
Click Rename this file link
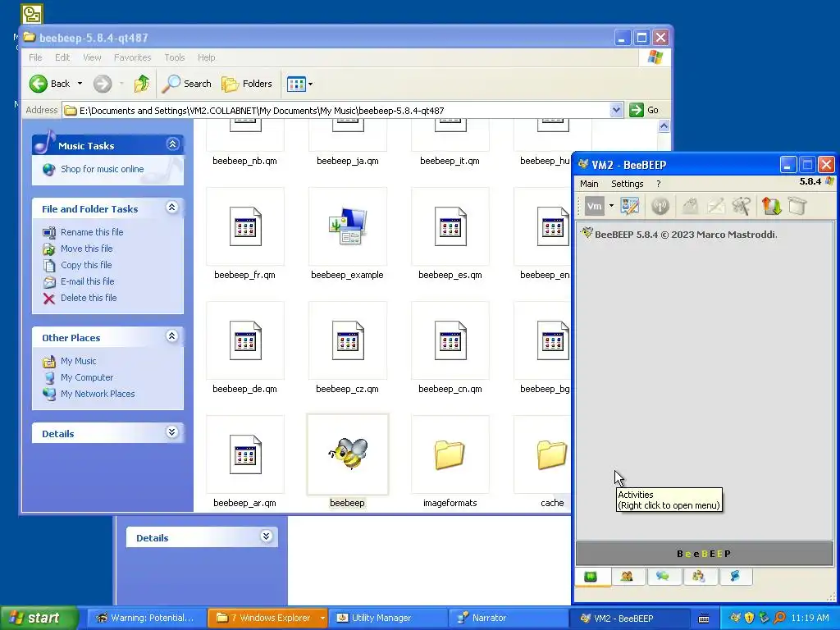(92, 232)
